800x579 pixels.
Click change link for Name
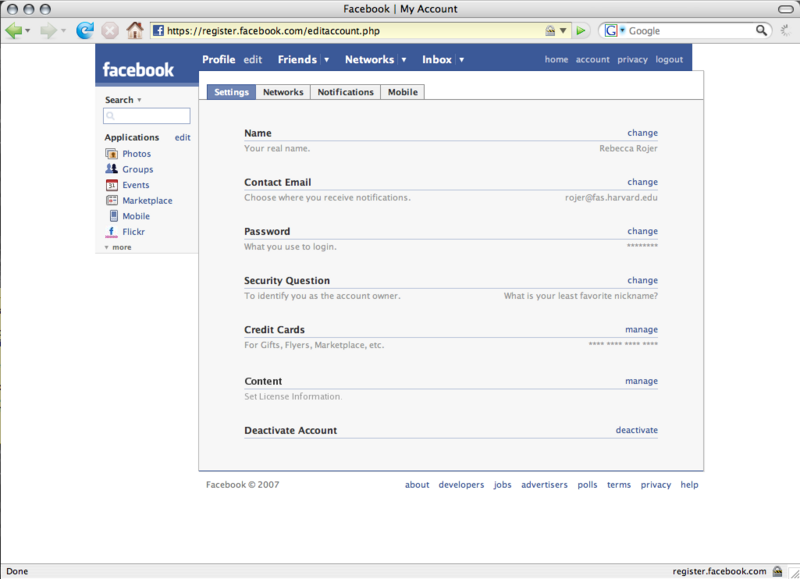tap(642, 133)
